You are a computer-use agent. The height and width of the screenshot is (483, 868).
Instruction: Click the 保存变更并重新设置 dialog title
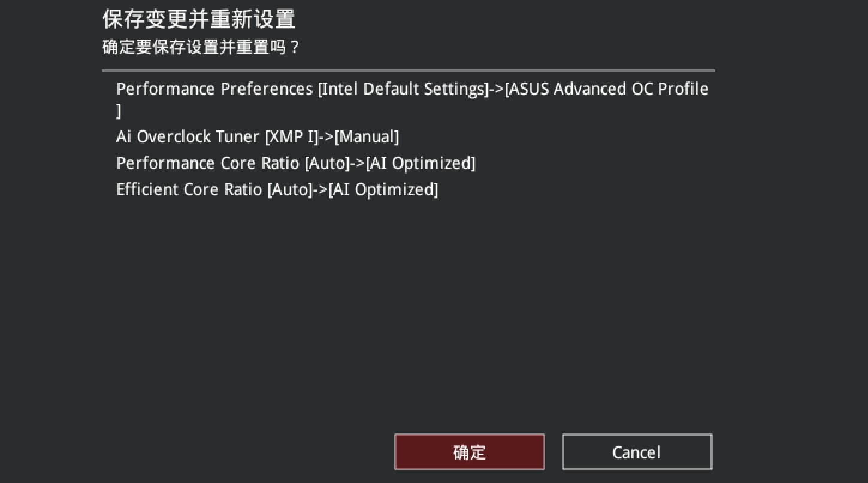click(x=199, y=19)
